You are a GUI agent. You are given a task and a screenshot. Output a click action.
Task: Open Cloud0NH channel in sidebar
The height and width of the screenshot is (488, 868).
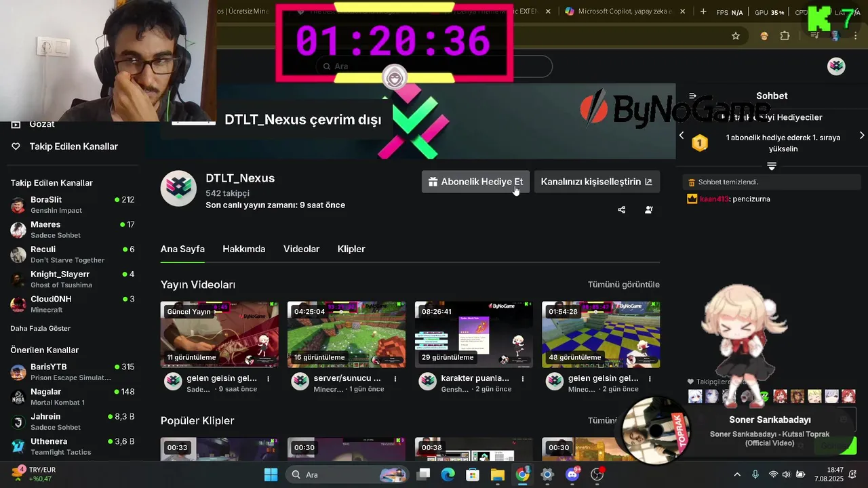72,304
